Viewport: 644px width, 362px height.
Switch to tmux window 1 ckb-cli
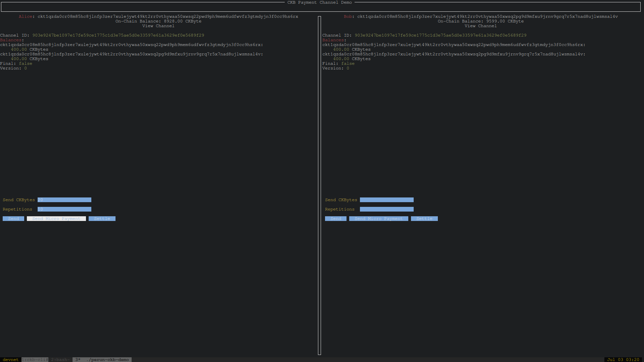(x=35, y=360)
